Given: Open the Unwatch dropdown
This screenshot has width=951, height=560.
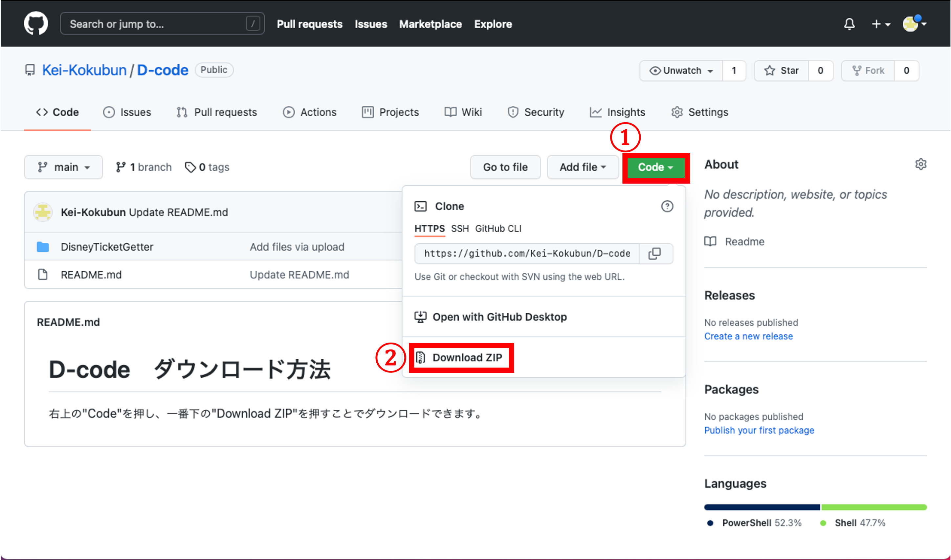Looking at the screenshot, I should point(681,70).
